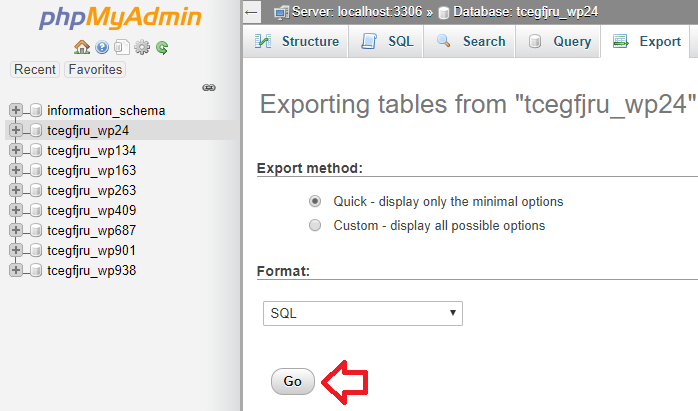Switch to the Query tab
698x411 pixels.
point(558,41)
